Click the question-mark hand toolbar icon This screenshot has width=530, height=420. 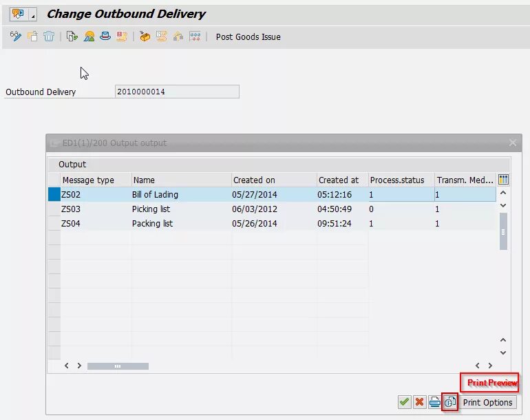[162, 36]
